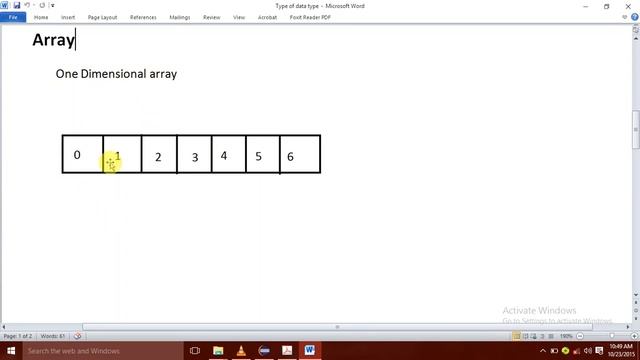Viewport: 640px width, 360px height.
Task: Select array cell labeled 3
Action: click(194, 154)
